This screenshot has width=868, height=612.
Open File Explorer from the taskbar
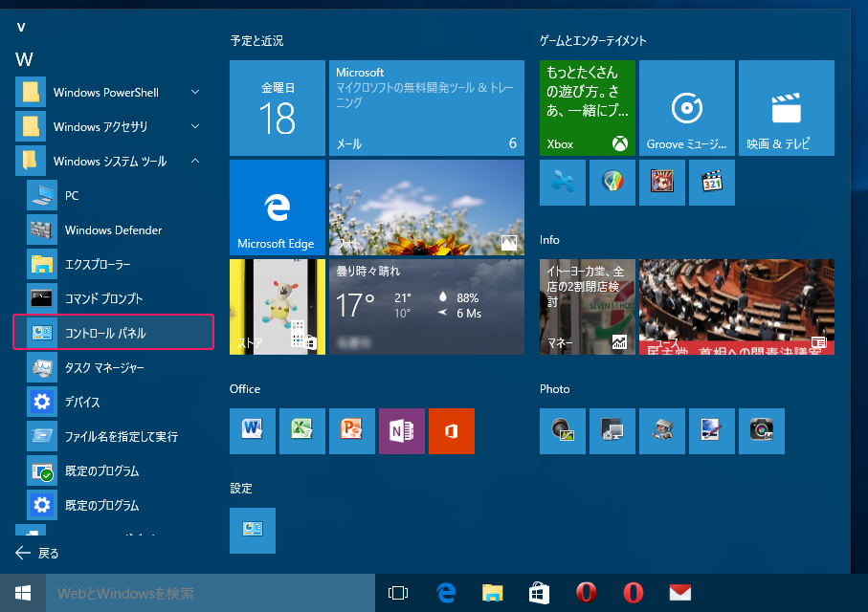pyautogui.click(x=492, y=593)
